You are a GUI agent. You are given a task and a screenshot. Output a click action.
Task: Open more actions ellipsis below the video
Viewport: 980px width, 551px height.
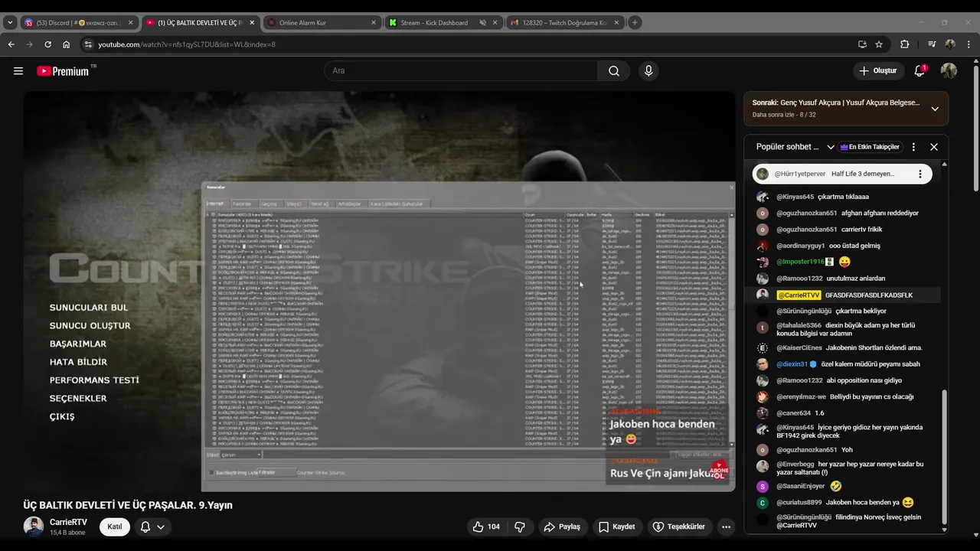click(726, 527)
